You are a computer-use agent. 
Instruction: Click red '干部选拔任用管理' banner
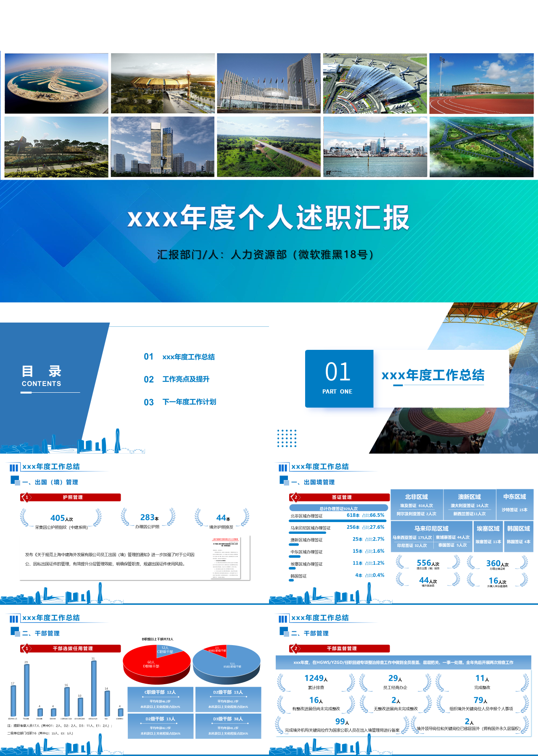tap(71, 648)
